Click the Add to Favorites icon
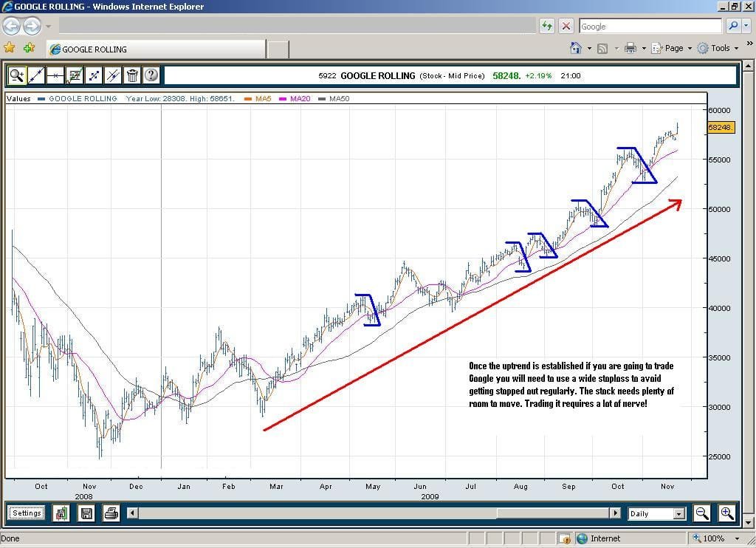Image resolution: width=756 pixels, height=548 pixels. pyautogui.click(x=29, y=48)
